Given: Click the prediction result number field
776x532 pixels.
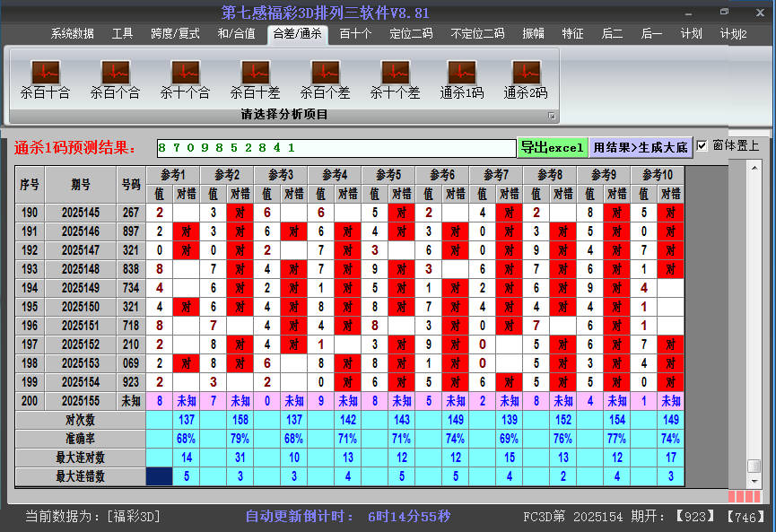Looking at the screenshot, I should point(335,147).
